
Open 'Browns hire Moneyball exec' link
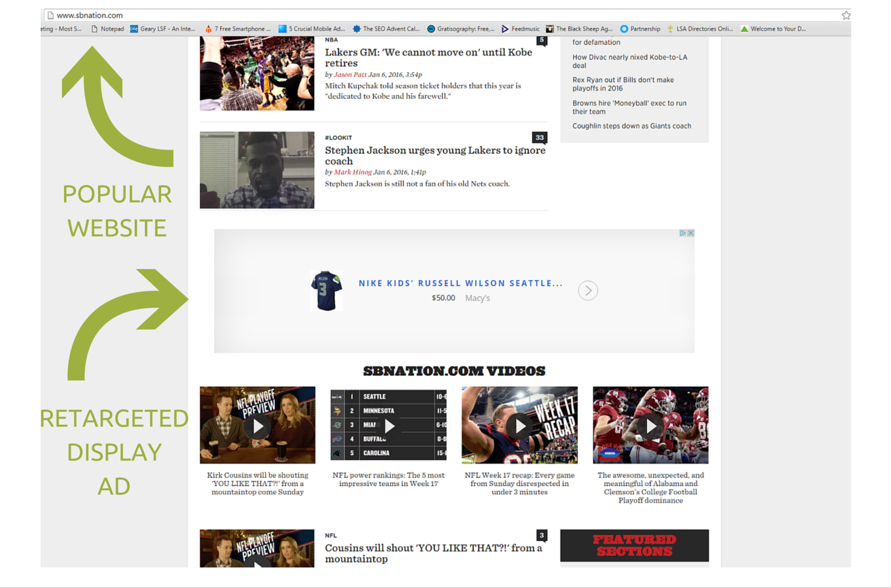pos(629,107)
